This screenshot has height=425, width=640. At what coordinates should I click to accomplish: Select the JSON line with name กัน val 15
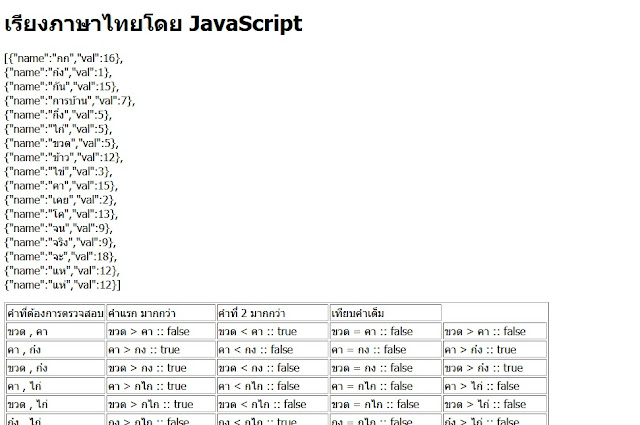[x=62, y=87]
